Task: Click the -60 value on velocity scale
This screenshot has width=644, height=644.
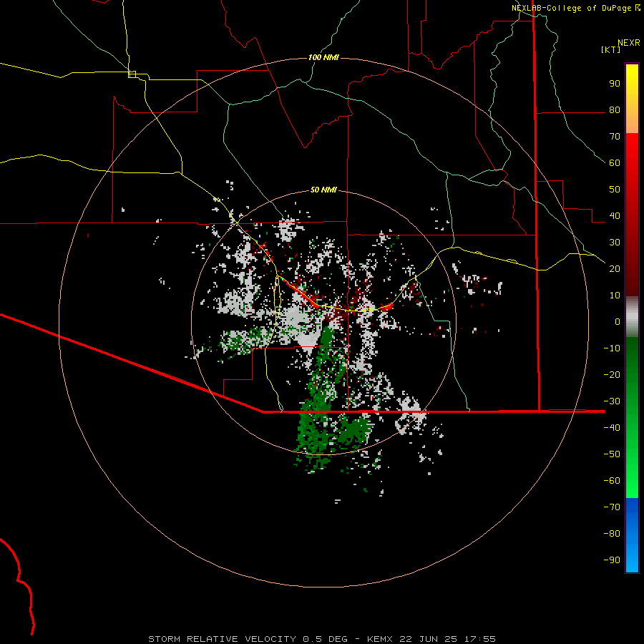Action: coord(612,481)
